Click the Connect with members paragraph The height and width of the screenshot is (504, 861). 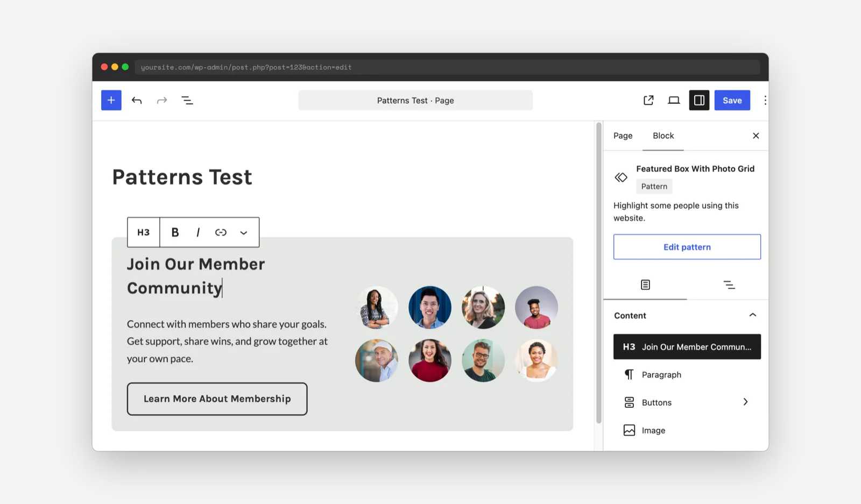click(x=227, y=341)
